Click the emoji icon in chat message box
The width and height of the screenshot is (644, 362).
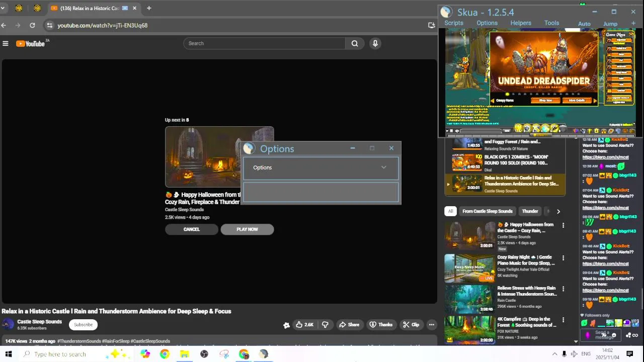[614, 335]
